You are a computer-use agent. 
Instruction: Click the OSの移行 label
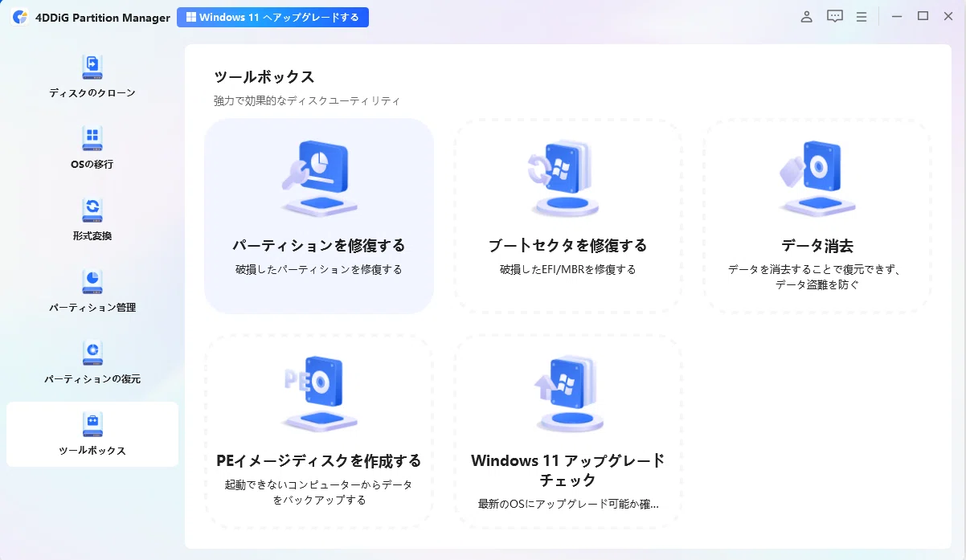tap(92, 165)
